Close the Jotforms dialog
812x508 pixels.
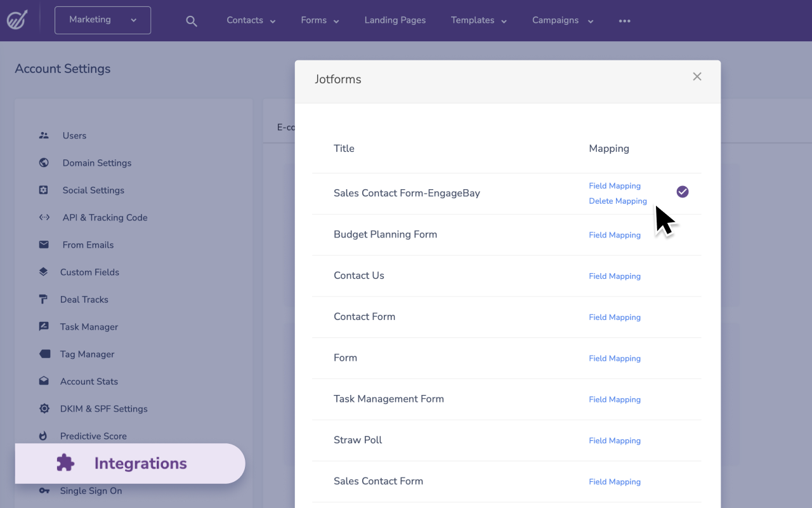coord(697,77)
